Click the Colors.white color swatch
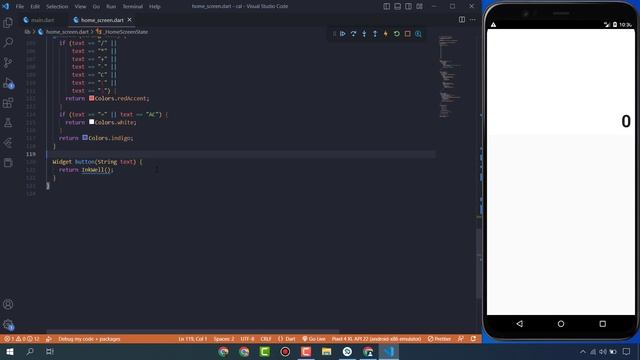 click(91, 122)
